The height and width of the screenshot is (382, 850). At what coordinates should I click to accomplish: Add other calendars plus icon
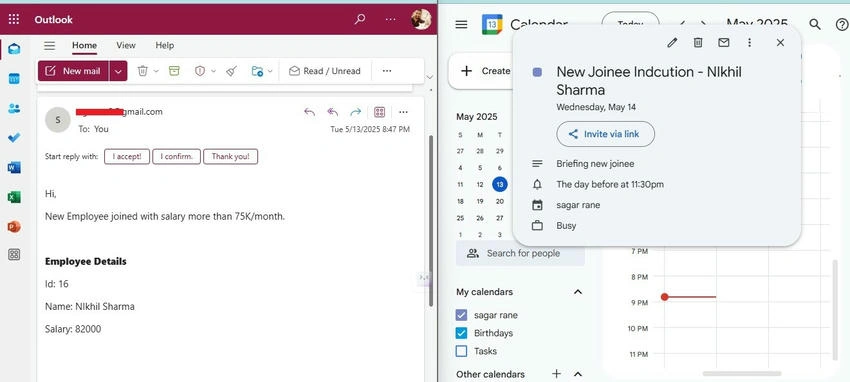(556, 374)
